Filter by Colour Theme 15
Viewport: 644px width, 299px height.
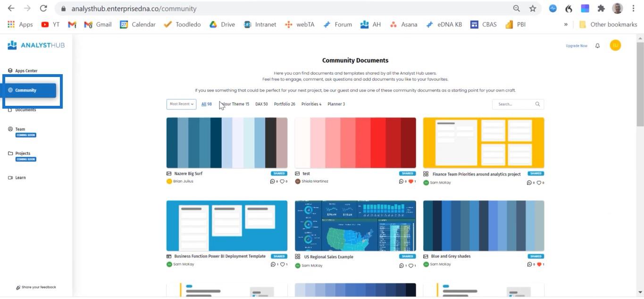click(234, 104)
